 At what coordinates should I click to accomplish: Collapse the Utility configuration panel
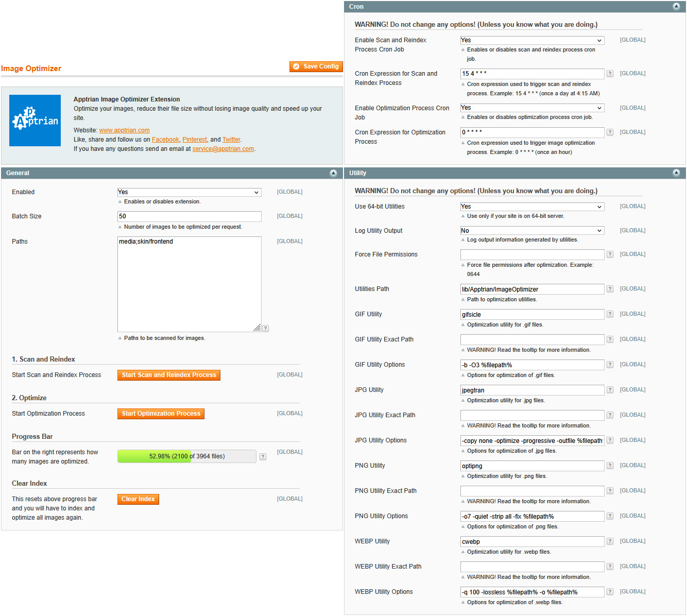pyautogui.click(x=677, y=173)
